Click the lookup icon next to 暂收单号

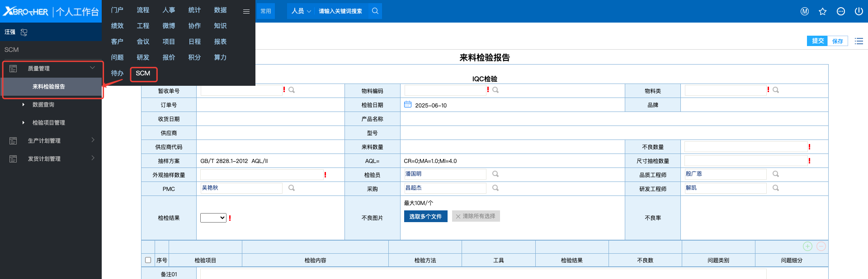tap(292, 90)
